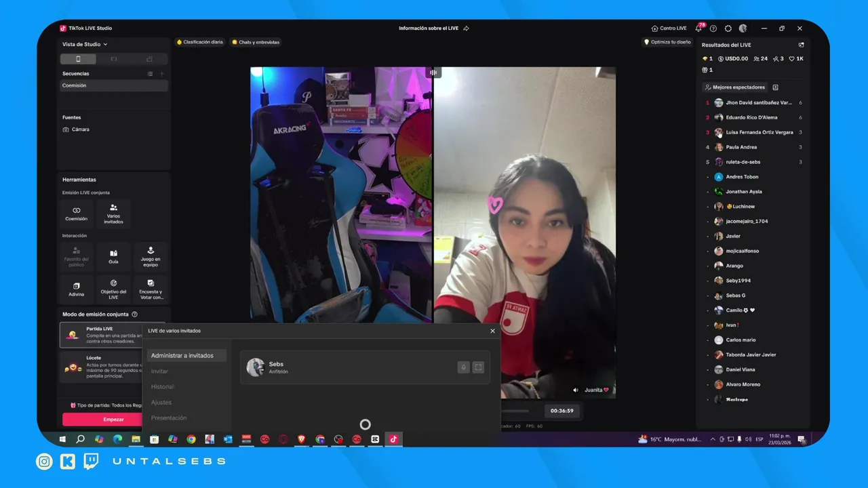Expand the Vista de Studio dropdown
This screenshot has width=868, height=488.
tap(85, 44)
